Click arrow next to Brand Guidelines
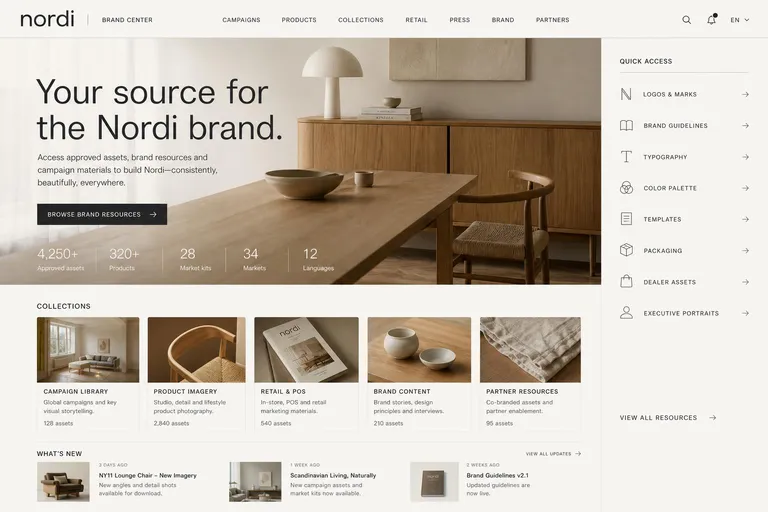The width and height of the screenshot is (768, 512). click(x=745, y=125)
